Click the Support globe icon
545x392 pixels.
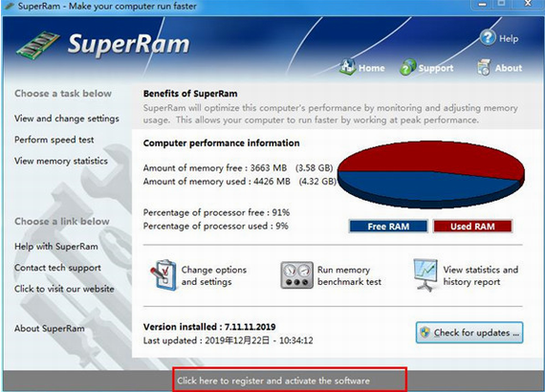coord(407,67)
